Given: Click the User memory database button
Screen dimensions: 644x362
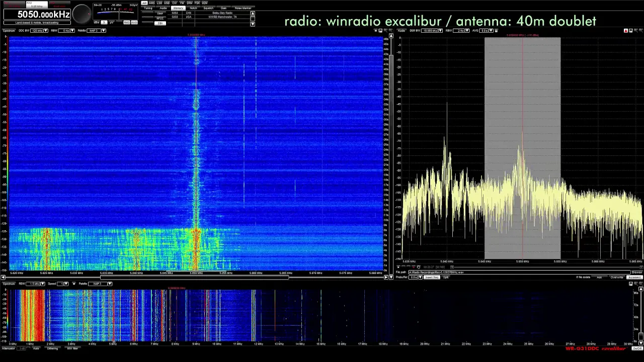Looking at the screenshot, I should pos(160,13).
